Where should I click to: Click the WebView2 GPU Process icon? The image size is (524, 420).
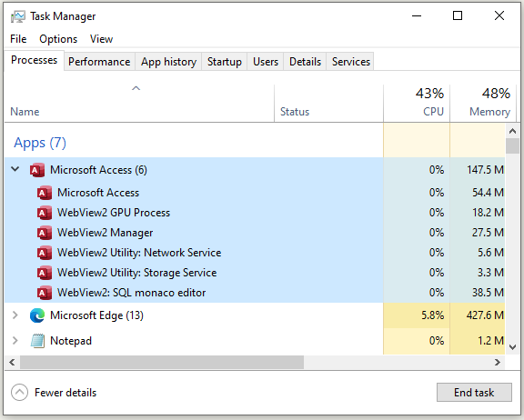pos(44,213)
